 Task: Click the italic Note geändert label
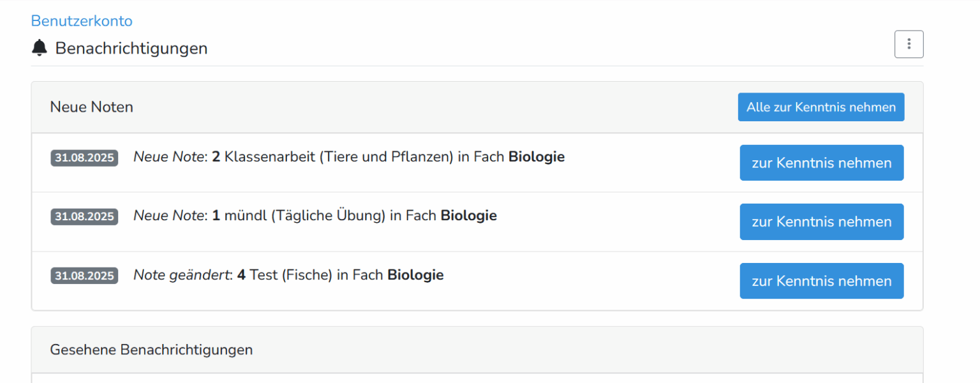pyautogui.click(x=181, y=275)
